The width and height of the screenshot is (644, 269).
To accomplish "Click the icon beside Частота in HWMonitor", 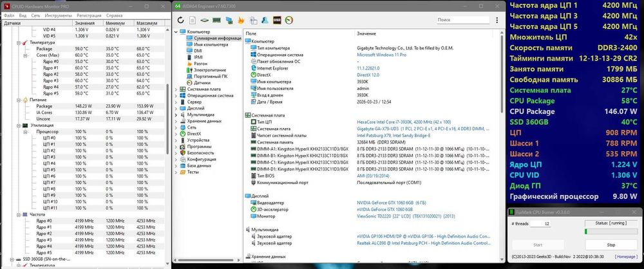I will [24, 214].
